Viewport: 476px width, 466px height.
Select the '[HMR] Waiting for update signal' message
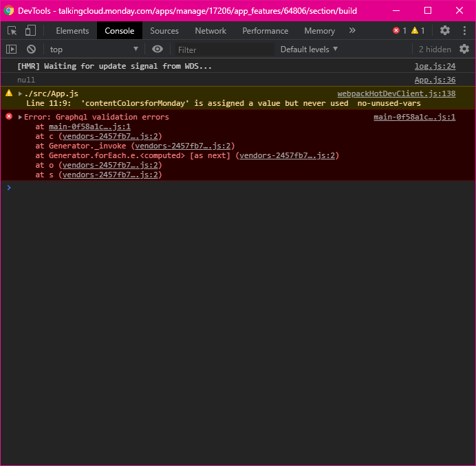coord(114,66)
